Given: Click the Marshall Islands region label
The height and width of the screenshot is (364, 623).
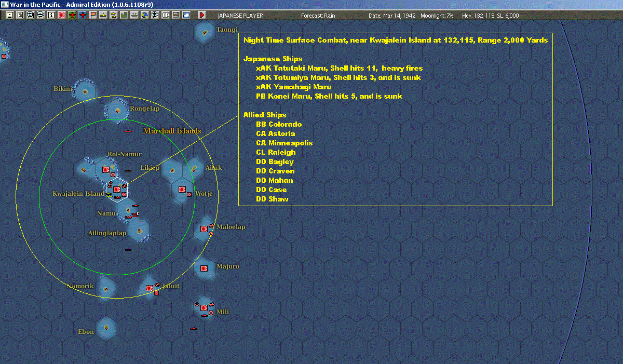Looking at the screenshot, I should click(172, 131).
